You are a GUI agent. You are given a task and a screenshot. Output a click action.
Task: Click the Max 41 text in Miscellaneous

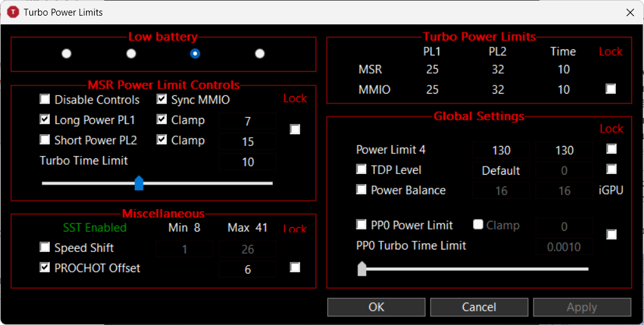(248, 227)
